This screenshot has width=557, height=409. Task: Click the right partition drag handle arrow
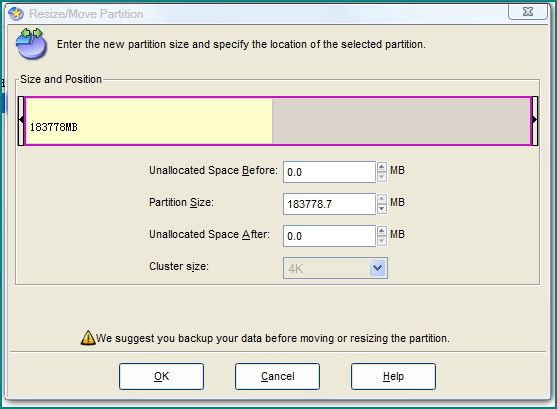[x=535, y=120]
